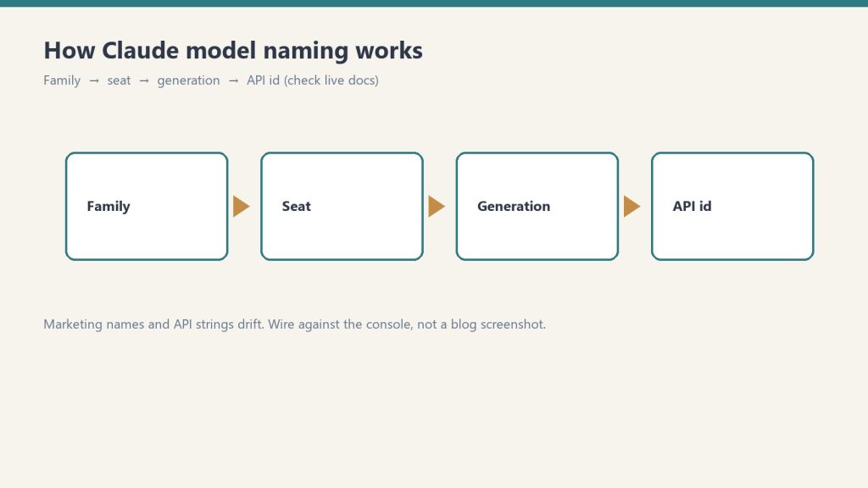This screenshot has height=488, width=868.
Task: Select the Generation box
Action: (537, 207)
